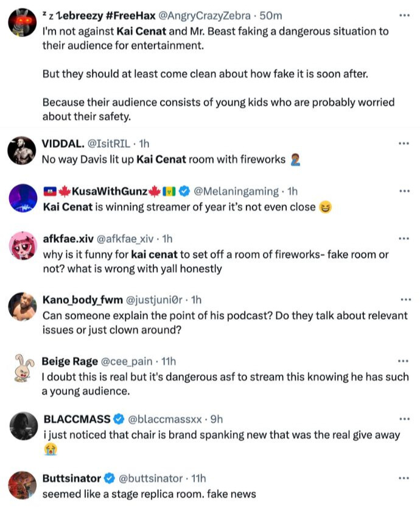The image size is (420, 519).
Task: Click the @cee_pain username link
Action: tap(126, 361)
